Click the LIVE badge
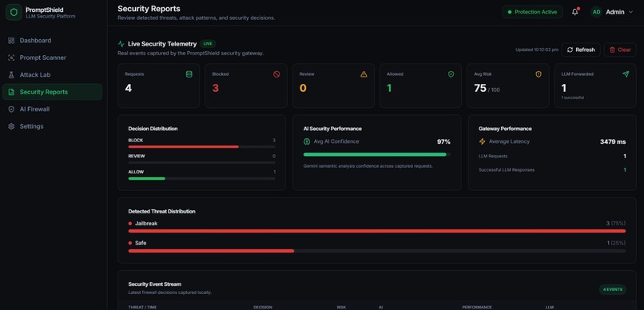Image resolution: width=644 pixels, height=310 pixels. point(208,44)
